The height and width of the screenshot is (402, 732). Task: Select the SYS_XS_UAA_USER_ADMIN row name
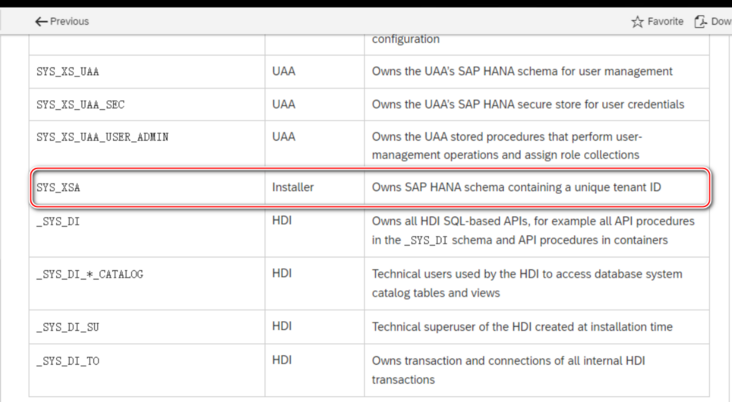coord(101,137)
